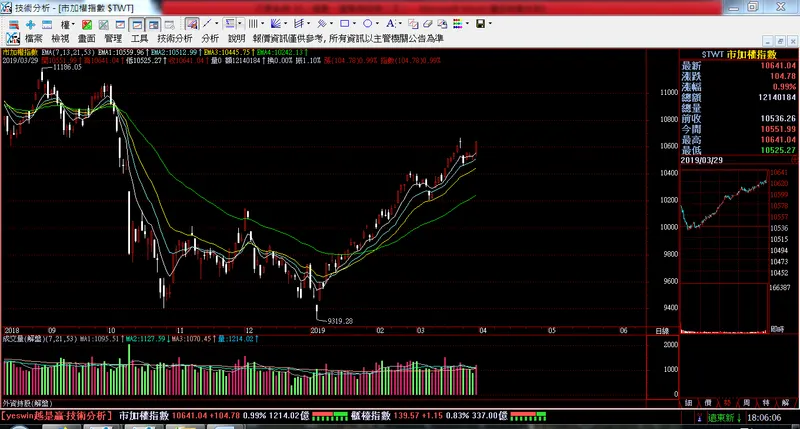
Task: Open the ellipse tool dropdown arrow
Action: point(377,23)
